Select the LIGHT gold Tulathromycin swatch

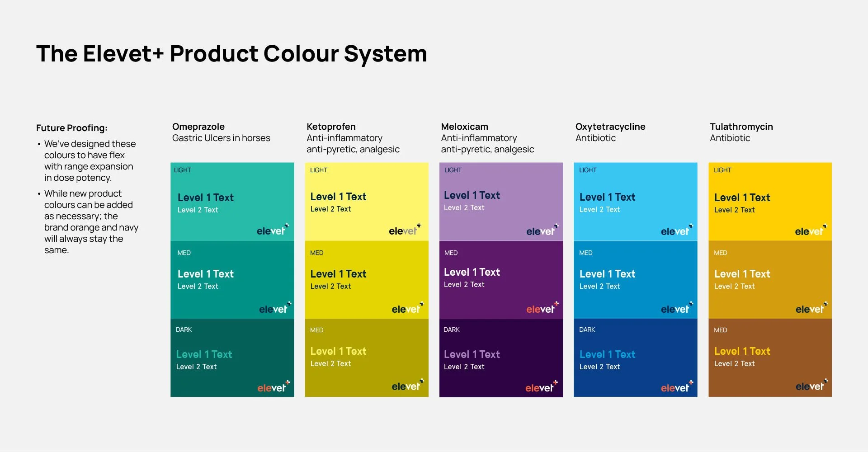[x=770, y=202]
